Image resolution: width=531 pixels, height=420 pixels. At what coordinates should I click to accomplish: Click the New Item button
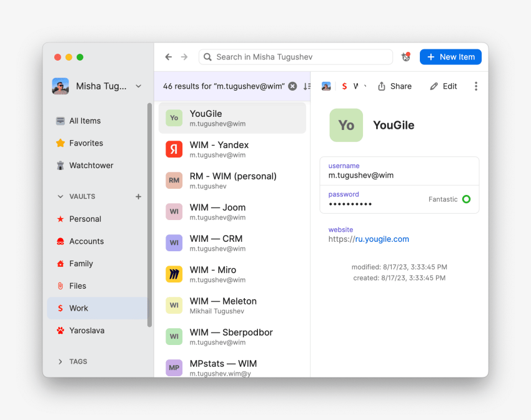point(450,57)
